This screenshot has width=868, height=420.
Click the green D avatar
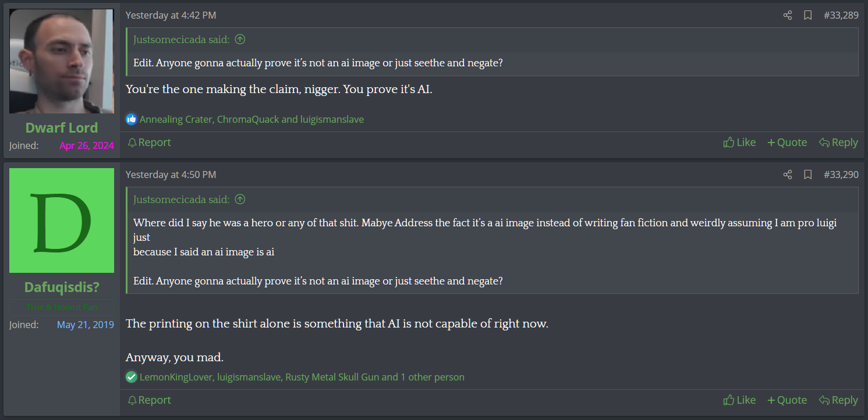[62, 220]
